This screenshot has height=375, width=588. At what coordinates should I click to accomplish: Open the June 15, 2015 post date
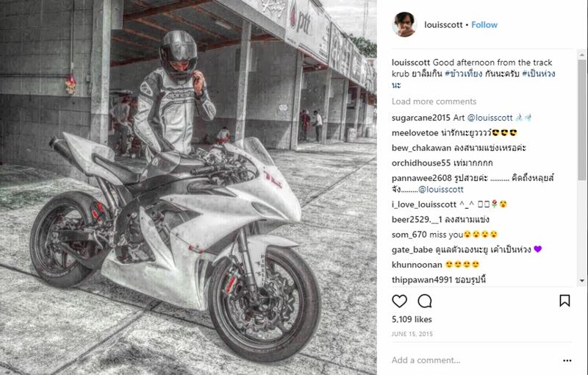tap(412, 334)
